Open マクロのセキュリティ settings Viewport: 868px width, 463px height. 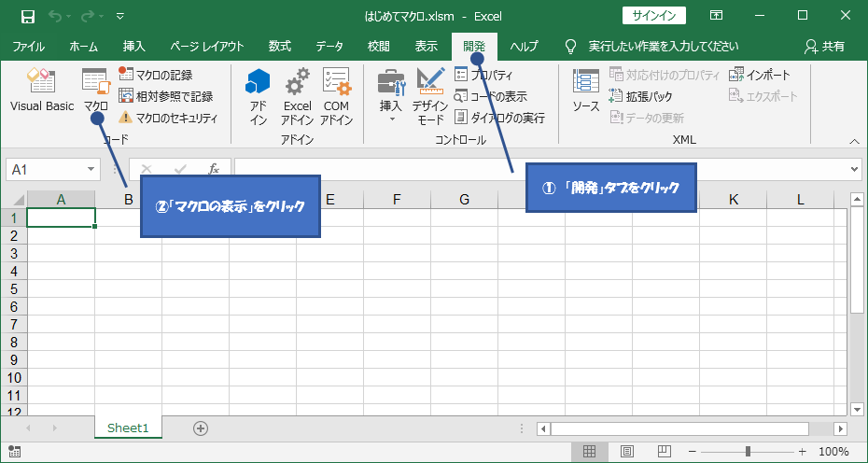point(169,118)
